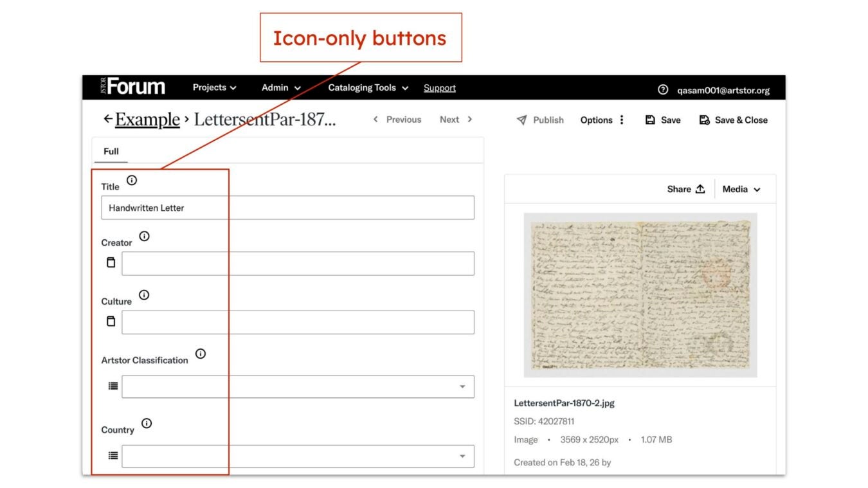Open the Support link
The image size is (868, 488).
(439, 87)
